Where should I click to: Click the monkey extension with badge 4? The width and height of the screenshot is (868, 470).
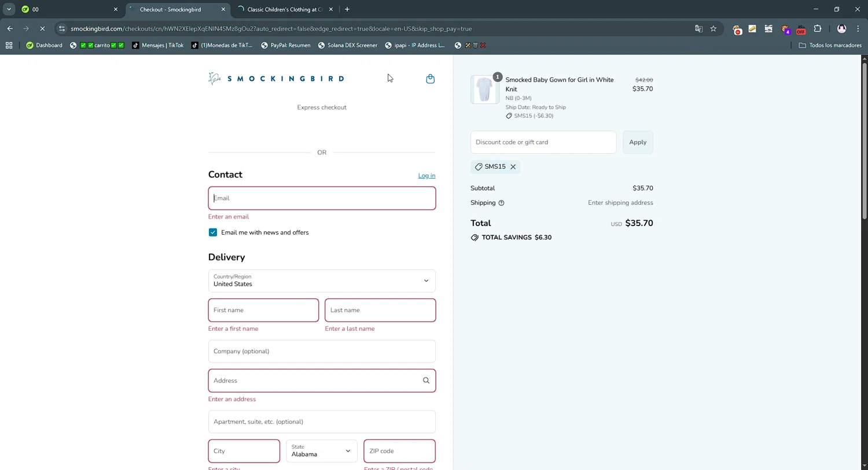[785, 29]
